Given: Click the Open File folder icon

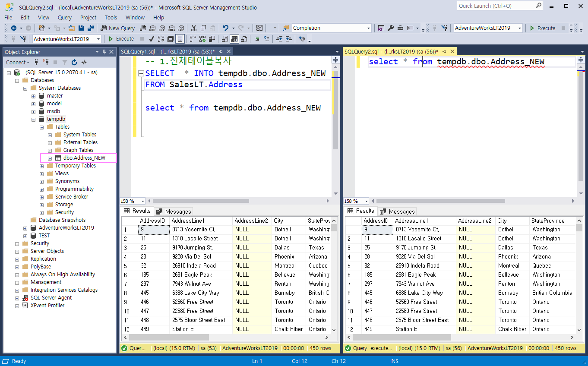Looking at the screenshot, I should pyautogui.click(x=72, y=28).
